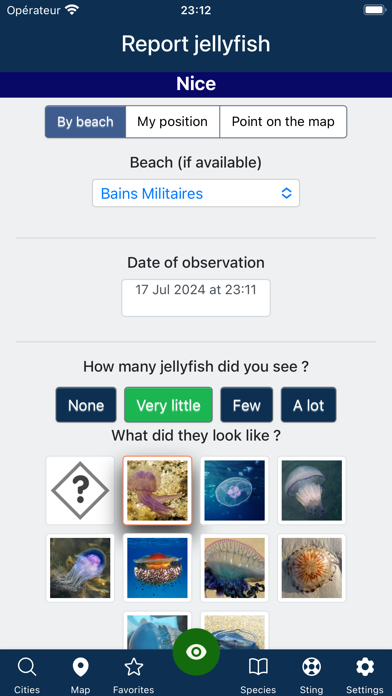
Task: Select 'Few' jellyfish quantity
Action: [x=246, y=405]
